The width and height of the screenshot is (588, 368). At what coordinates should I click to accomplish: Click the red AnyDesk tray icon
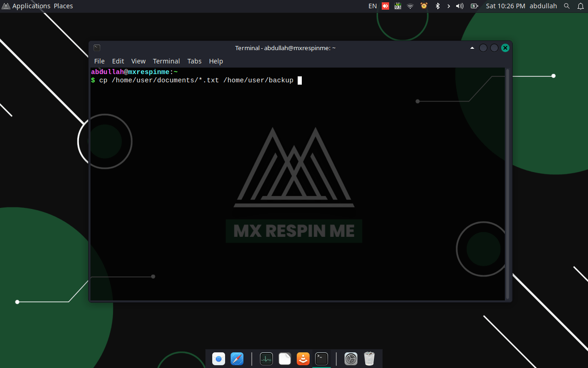(385, 6)
